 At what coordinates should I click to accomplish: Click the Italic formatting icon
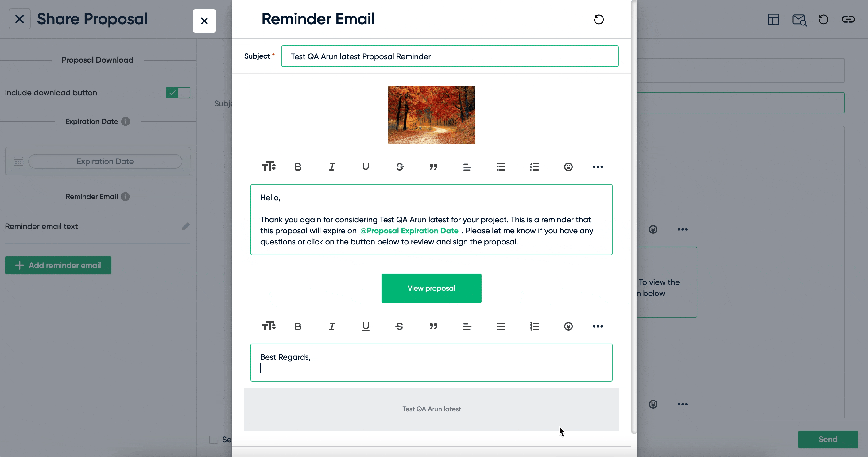click(x=332, y=167)
